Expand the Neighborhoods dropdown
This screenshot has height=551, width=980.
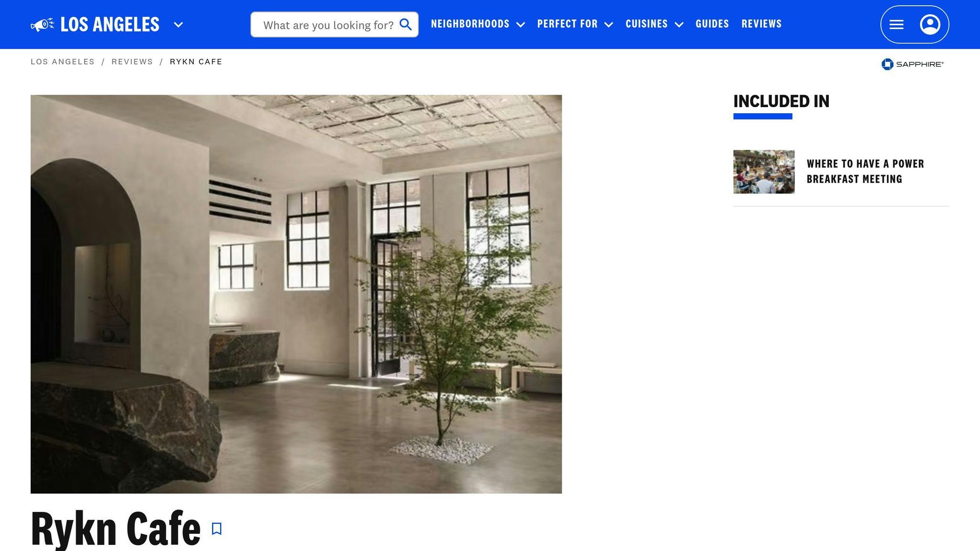click(478, 24)
